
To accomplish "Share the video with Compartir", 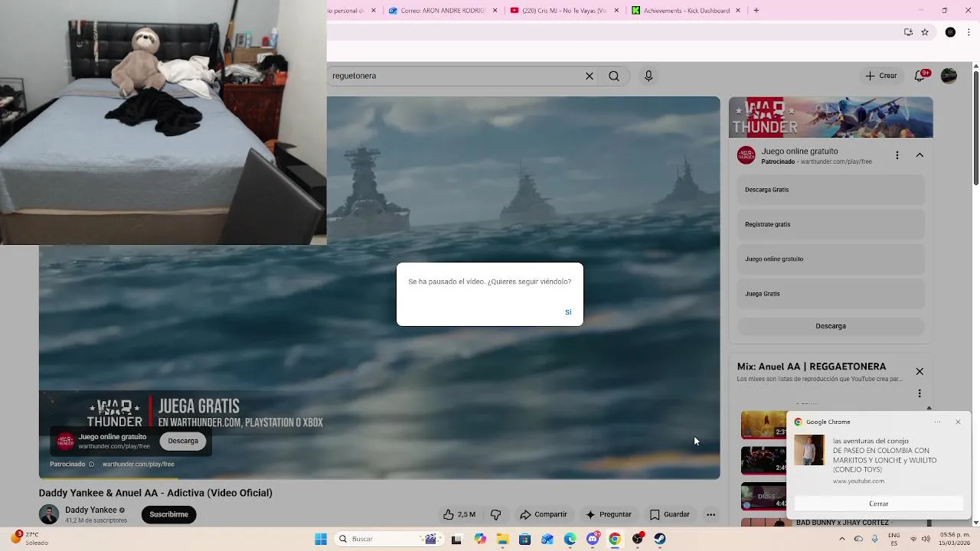I will coord(544,514).
